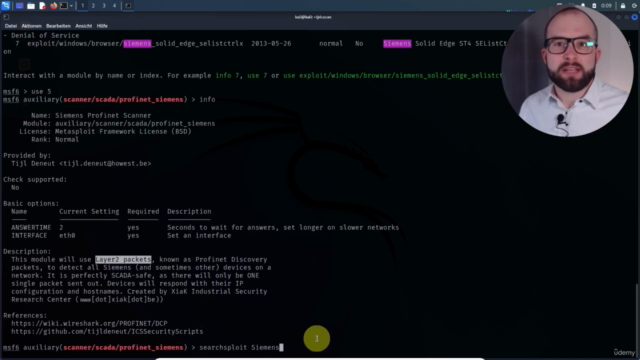
Task: Select the terminal window taskbar button
Action: 128,6
